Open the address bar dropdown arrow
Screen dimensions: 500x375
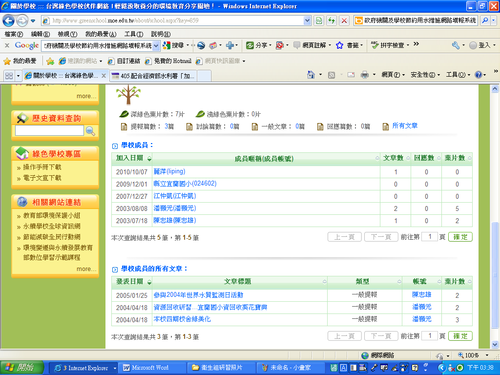coord(307,21)
